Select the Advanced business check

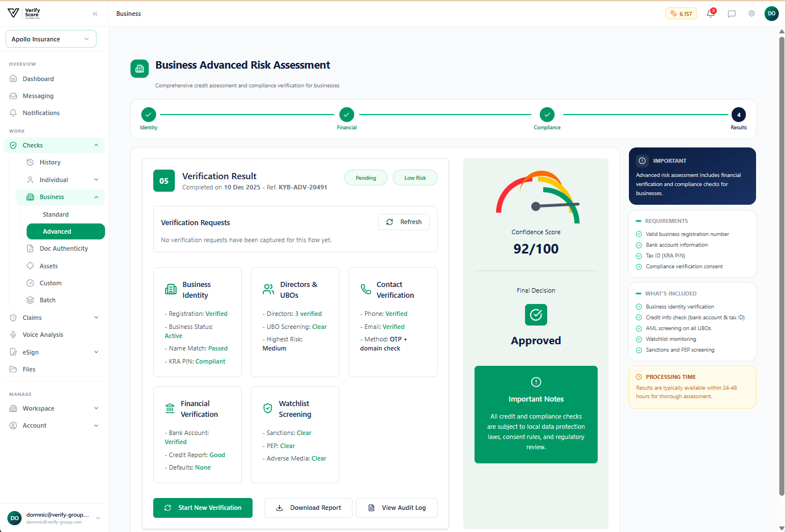[66, 231]
